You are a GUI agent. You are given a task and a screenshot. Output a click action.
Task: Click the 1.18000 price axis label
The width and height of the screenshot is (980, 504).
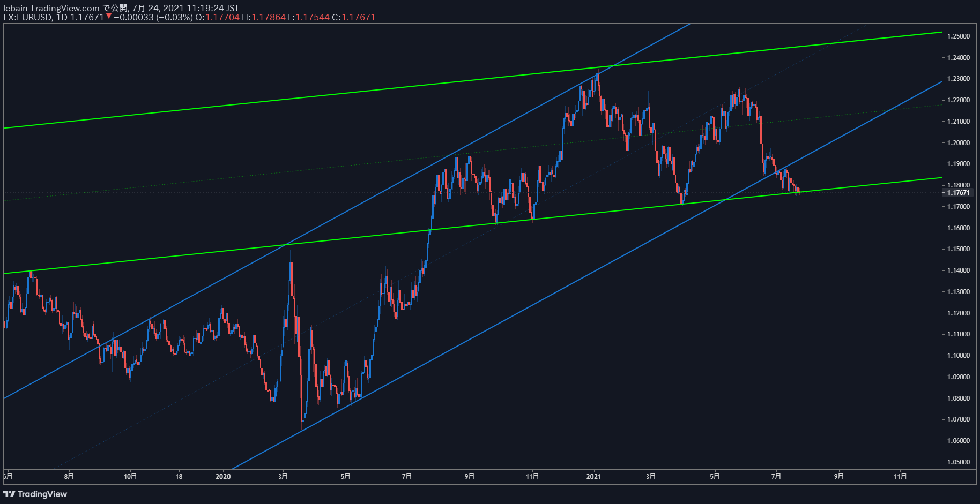pyautogui.click(x=959, y=185)
